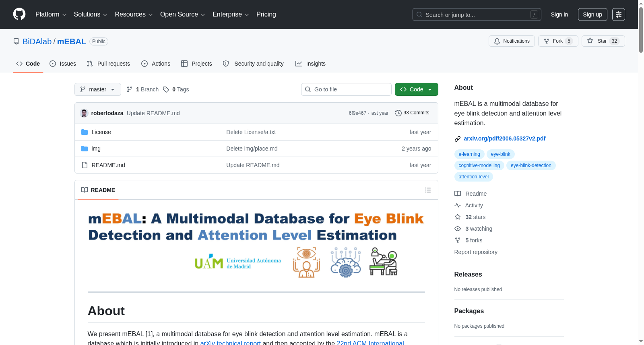Image resolution: width=644 pixels, height=345 pixels.
Task: Open the Activity link
Action: click(469, 205)
